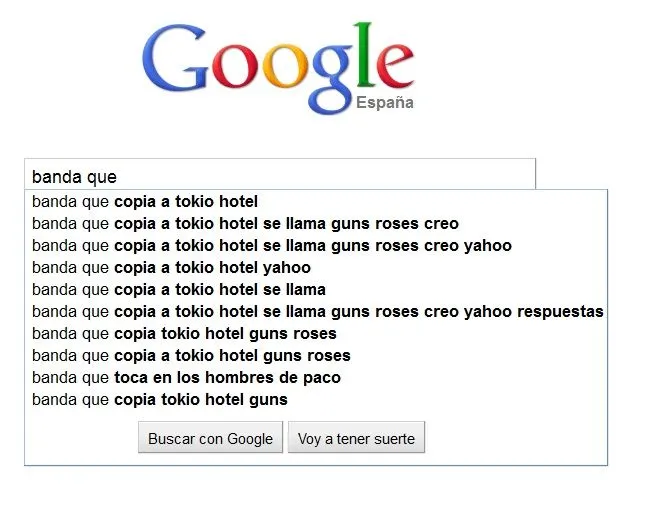Image resolution: width=654 pixels, height=508 pixels.
Task: Select suggestion ending "creo yahoo respuestas"
Action: 317,312
